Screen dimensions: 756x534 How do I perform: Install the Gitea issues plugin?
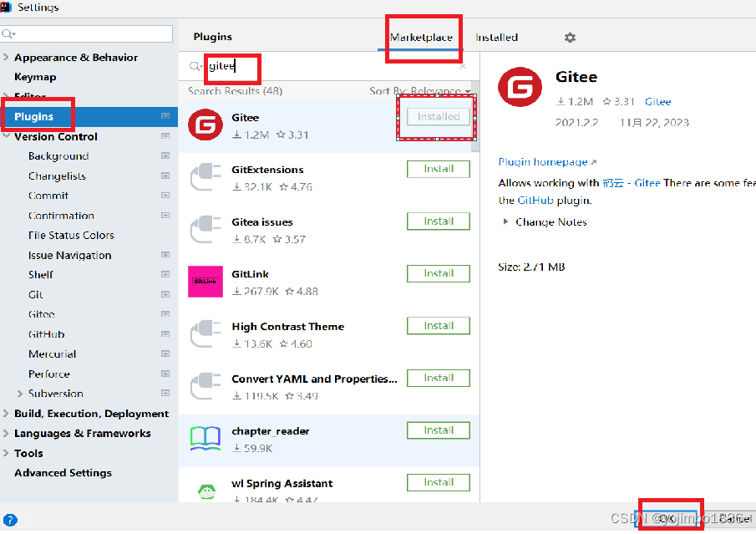(439, 221)
